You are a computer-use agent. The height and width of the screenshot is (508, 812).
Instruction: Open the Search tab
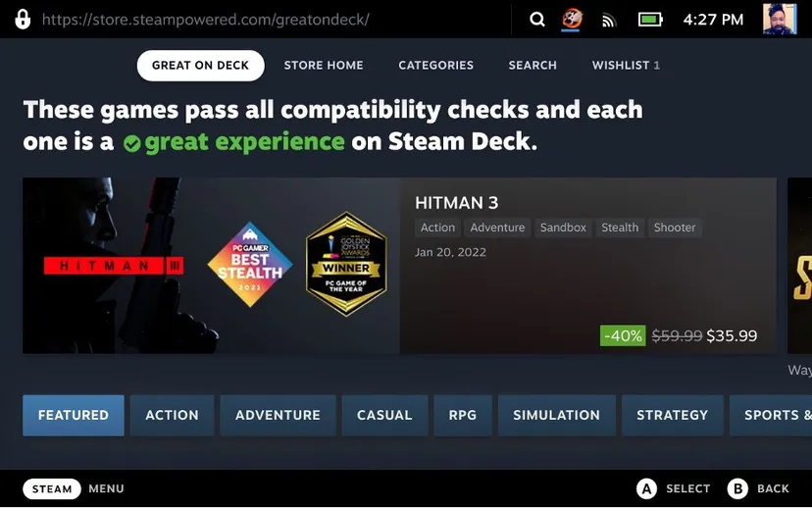pyautogui.click(x=533, y=66)
